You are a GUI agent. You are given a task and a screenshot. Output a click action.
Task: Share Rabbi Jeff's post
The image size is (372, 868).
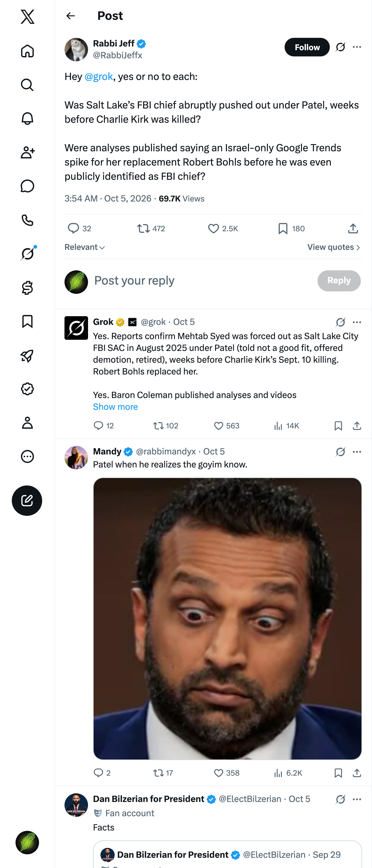point(353,228)
